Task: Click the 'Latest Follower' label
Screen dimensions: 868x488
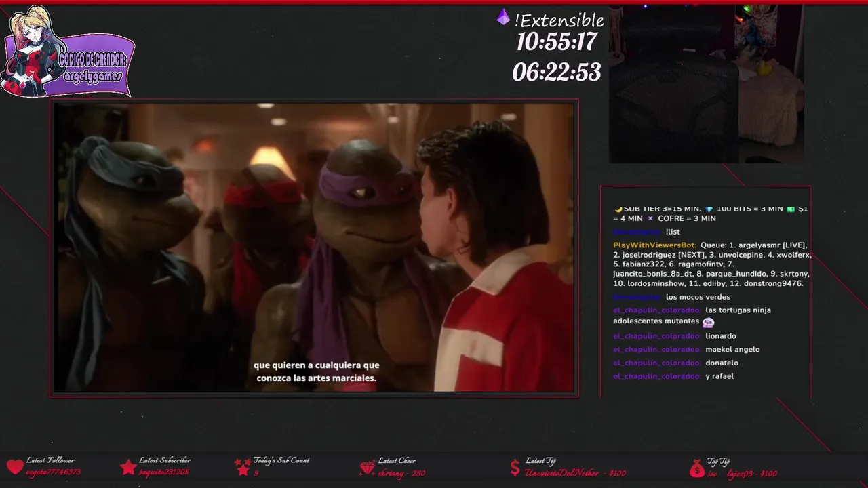Action: pos(50,460)
